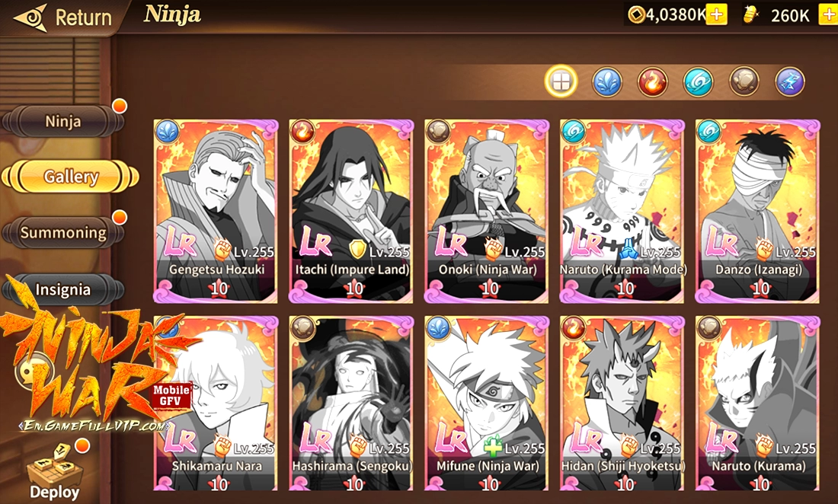Screen dimensions: 838x504
Task: Select Itachi (Impure Land) card
Action: click(x=351, y=212)
